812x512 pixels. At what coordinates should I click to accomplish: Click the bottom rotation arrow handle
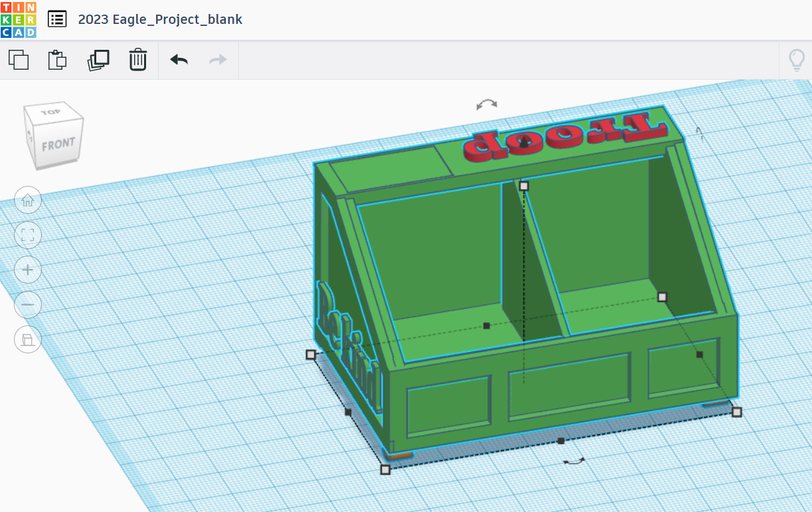574,460
